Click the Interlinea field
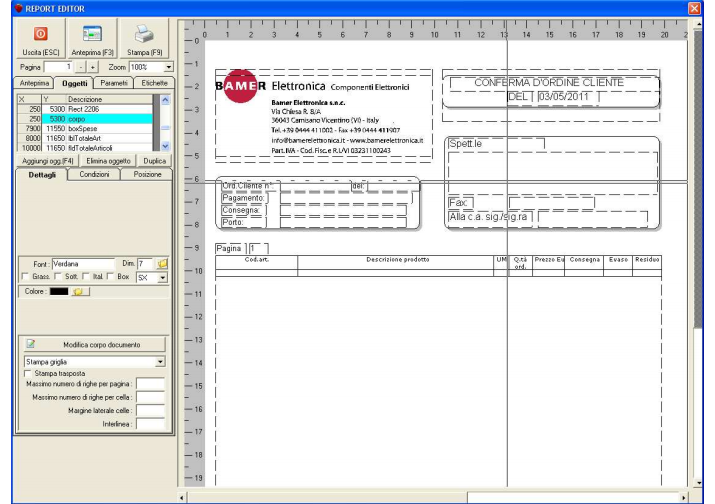 coord(150,424)
